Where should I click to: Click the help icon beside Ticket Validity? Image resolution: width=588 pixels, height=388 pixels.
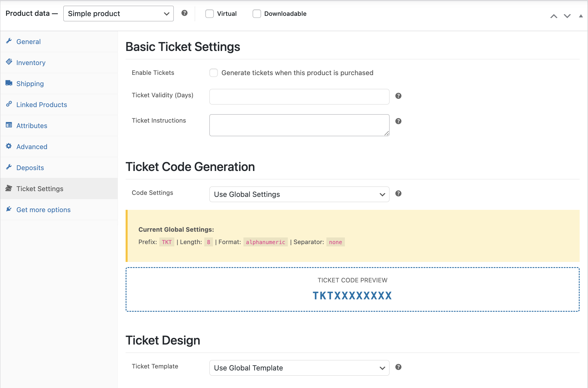tap(398, 96)
